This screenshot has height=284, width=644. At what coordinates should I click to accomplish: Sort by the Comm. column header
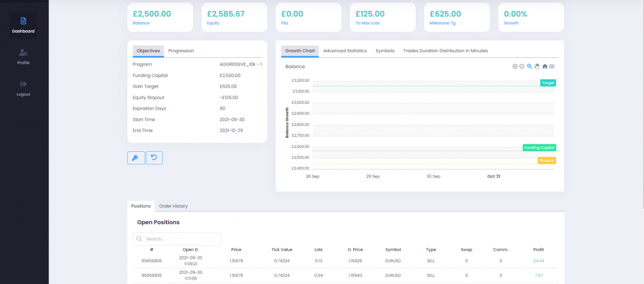click(x=501, y=249)
